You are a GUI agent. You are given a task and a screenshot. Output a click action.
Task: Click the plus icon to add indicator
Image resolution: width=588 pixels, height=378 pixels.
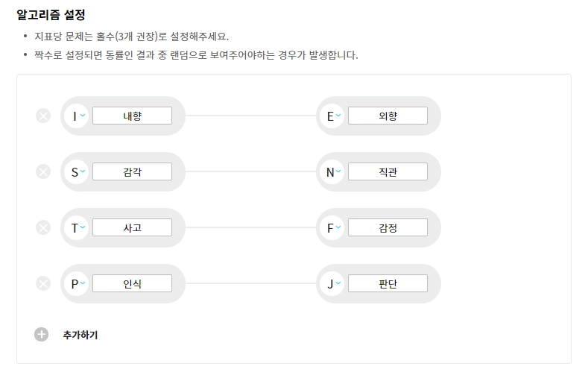[41, 335]
